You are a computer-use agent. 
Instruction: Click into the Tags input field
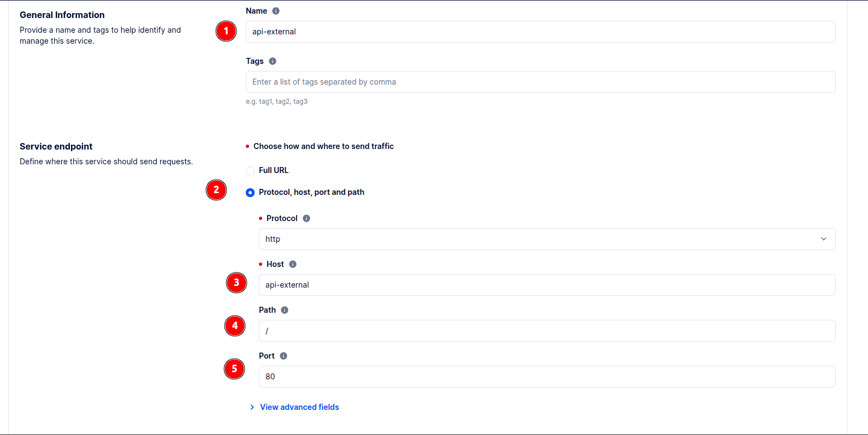coord(540,82)
